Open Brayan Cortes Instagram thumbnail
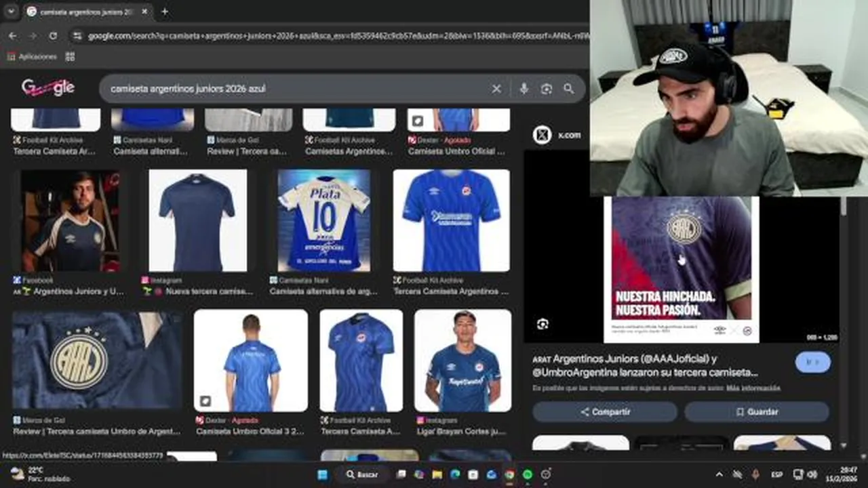This screenshot has height=488, width=868. pyautogui.click(x=463, y=361)
